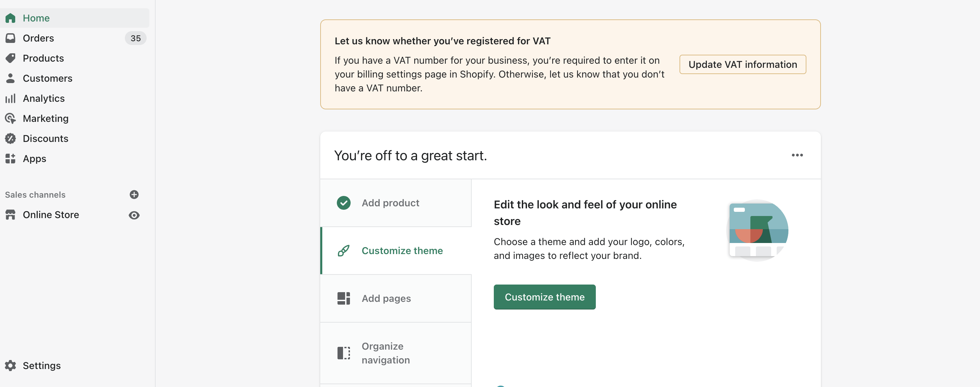Click the online store theme illustration
The width and height of the screenshot is (980, 387).
pos(757,231)
